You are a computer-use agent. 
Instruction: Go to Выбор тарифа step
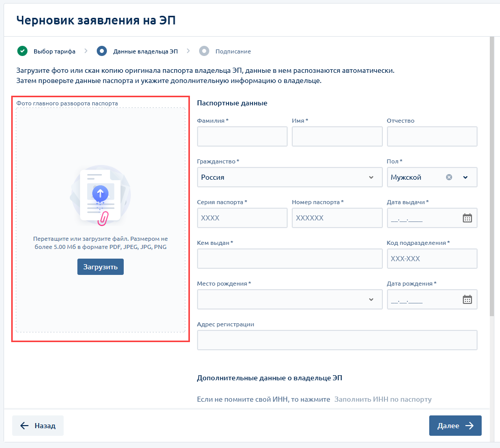click(x=54, y=51)
